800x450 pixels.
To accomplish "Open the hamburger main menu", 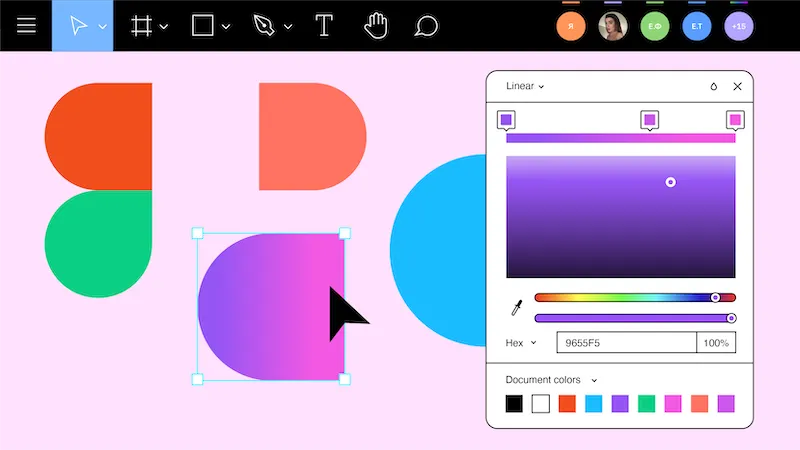I will pos(26,26).
